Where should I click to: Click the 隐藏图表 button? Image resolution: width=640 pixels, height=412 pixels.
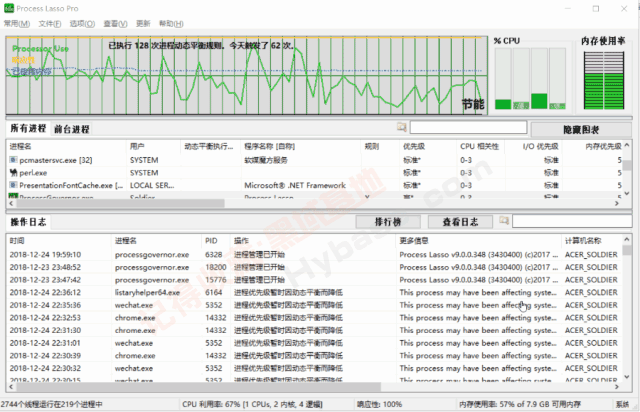click(581, 130)
